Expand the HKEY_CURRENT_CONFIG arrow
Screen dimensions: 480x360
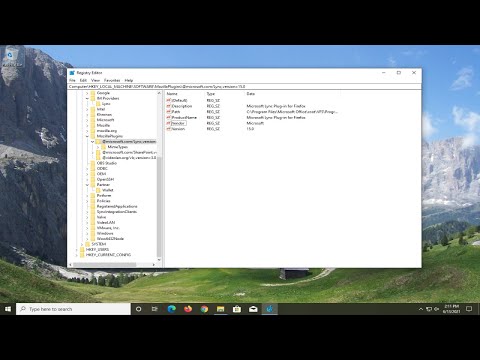click(x=77, y=255)
